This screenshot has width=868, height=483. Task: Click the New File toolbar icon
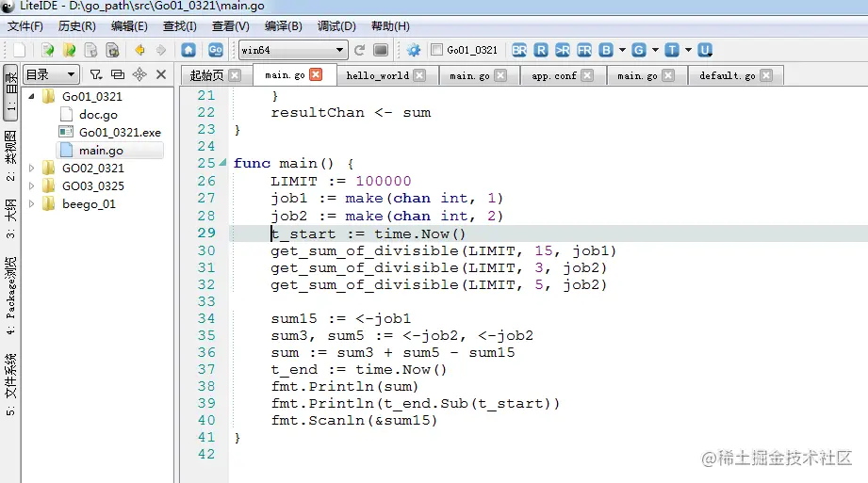coord(20,50)
